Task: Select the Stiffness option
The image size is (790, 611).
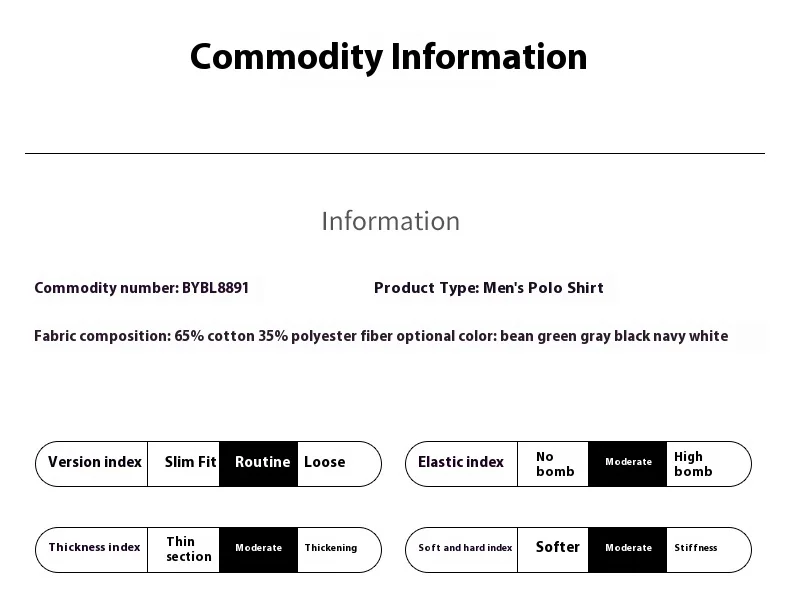Action: (696, 549)
